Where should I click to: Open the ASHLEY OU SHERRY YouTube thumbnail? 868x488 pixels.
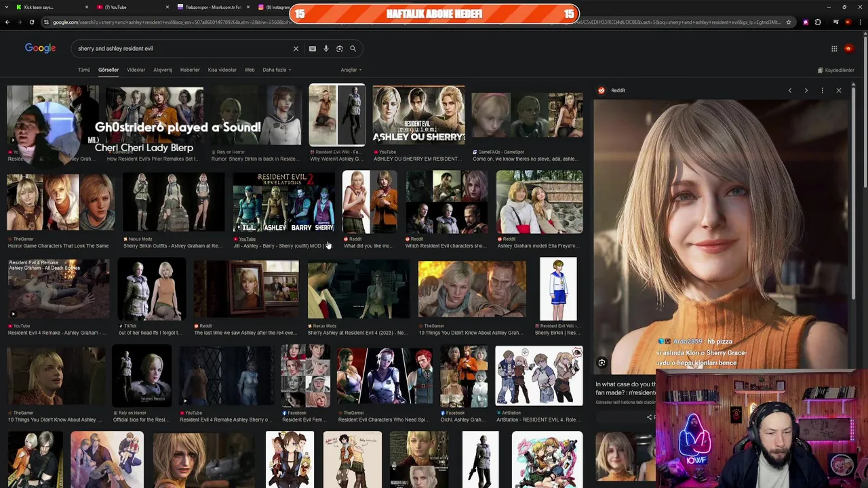point(418,115)
